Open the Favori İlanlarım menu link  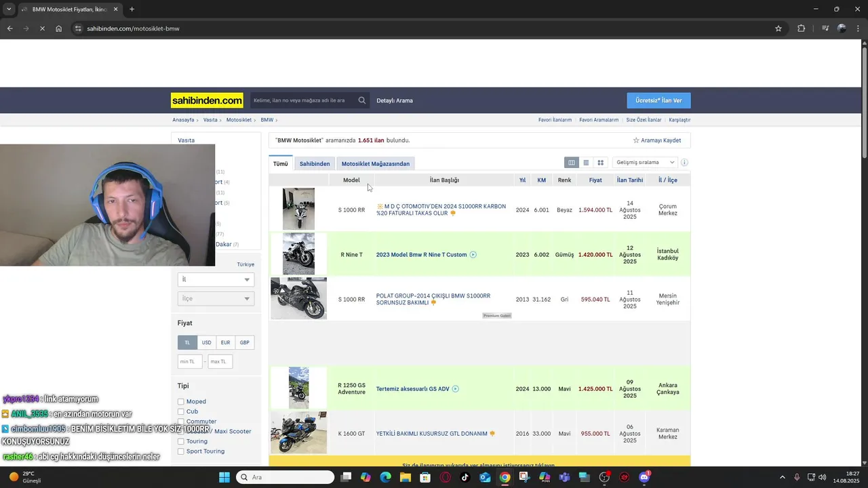[555, 120]
